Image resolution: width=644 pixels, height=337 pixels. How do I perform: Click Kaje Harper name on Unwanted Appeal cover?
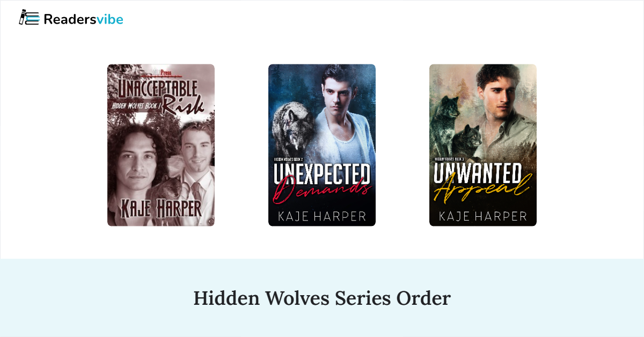tap(483, 217)
